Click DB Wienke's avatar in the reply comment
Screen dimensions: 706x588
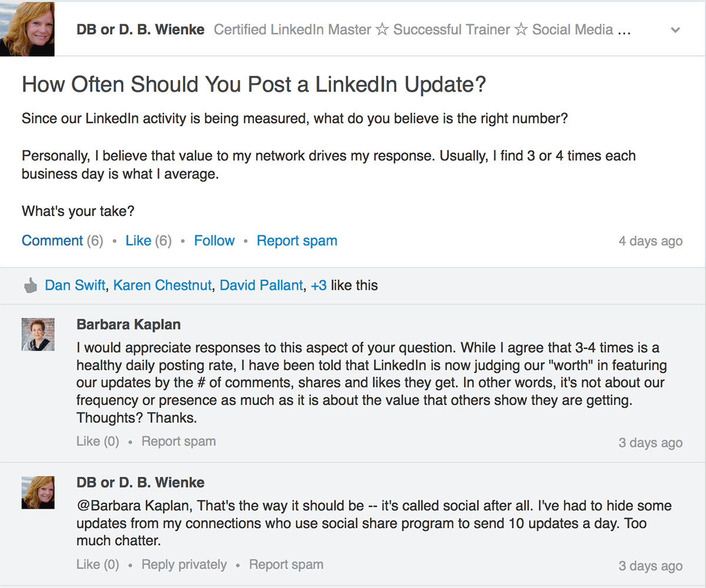coord(38,493)
